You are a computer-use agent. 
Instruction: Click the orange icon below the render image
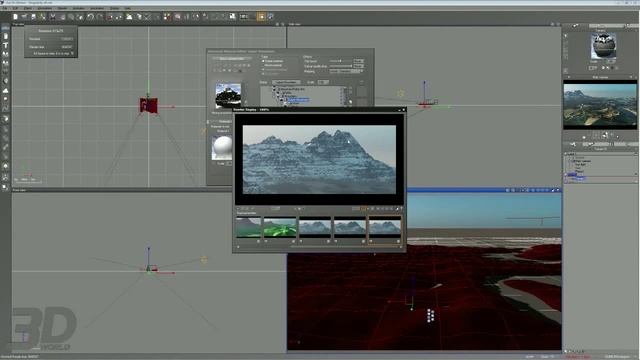pyautogui.click(x=364, y=209)
